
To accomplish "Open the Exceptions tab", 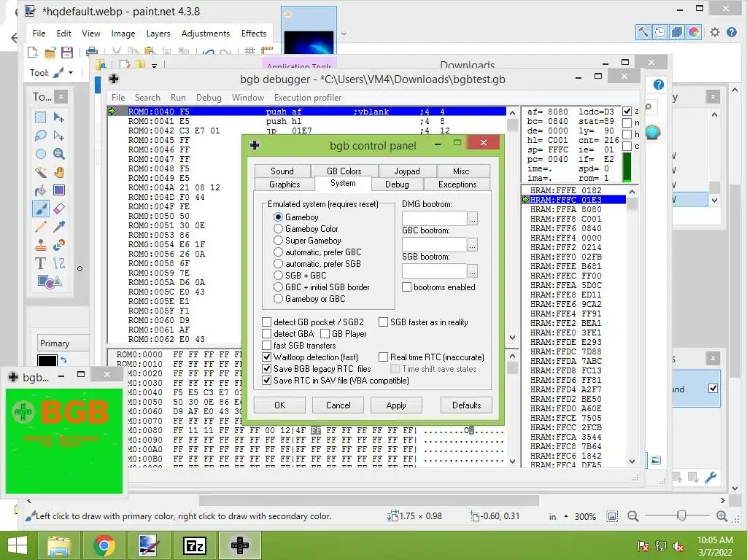I will click(x=457, y=184).
